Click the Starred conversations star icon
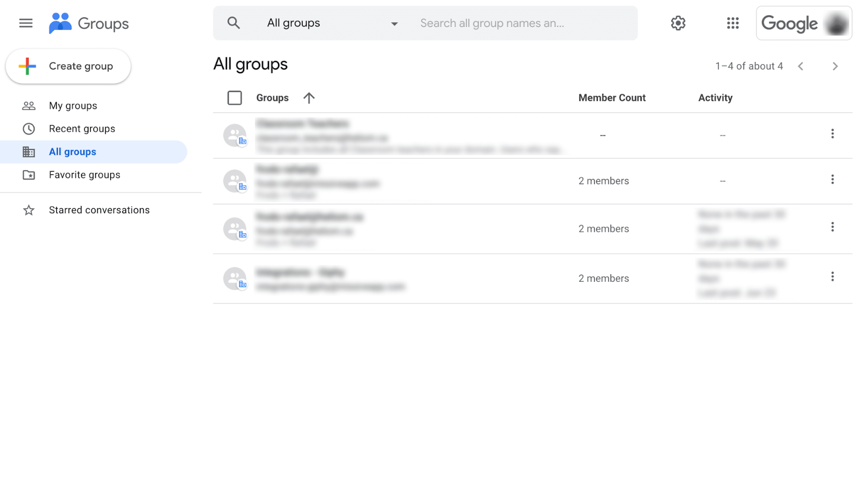Image resolution: width=864 pixels, height=504 pixels. (x=29, y=210)
